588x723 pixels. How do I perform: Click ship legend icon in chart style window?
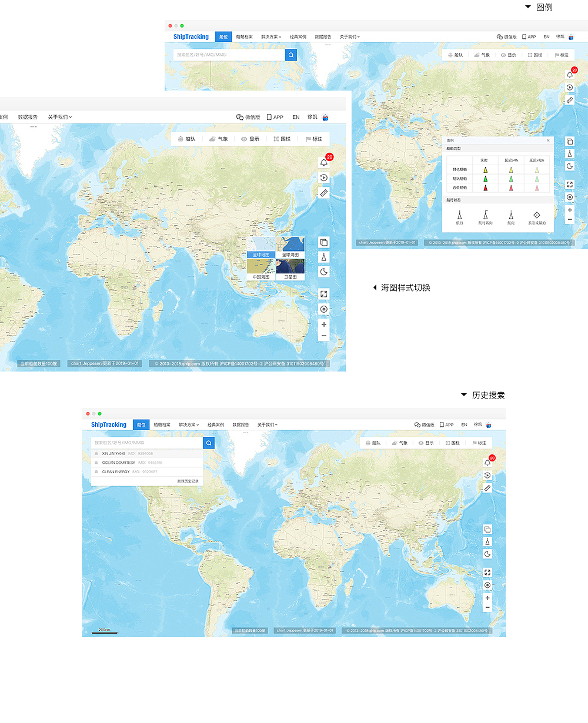point(324,257)
